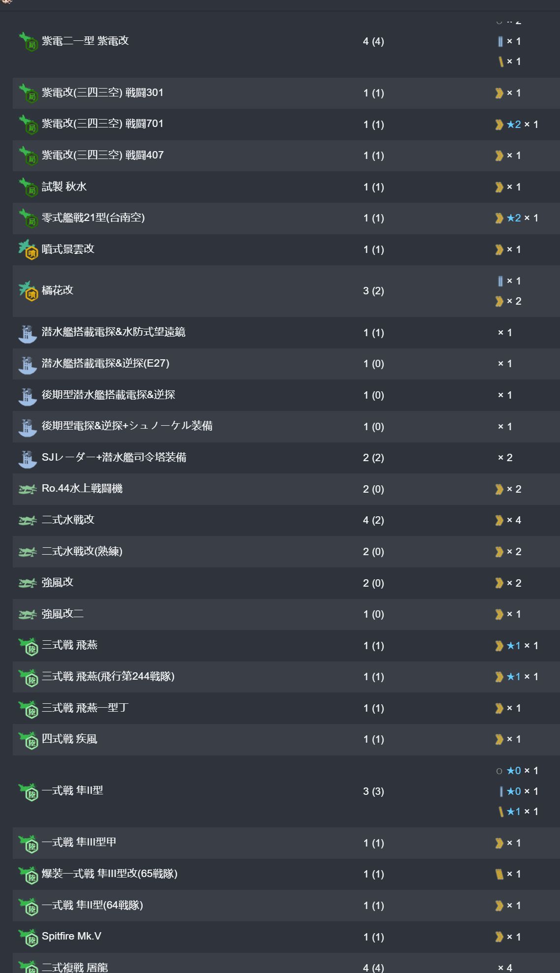Click the seaplane fighter icon beside Ro.44水上戦闘機
Screen dimensions: 560x973
(x=28, y=489)
